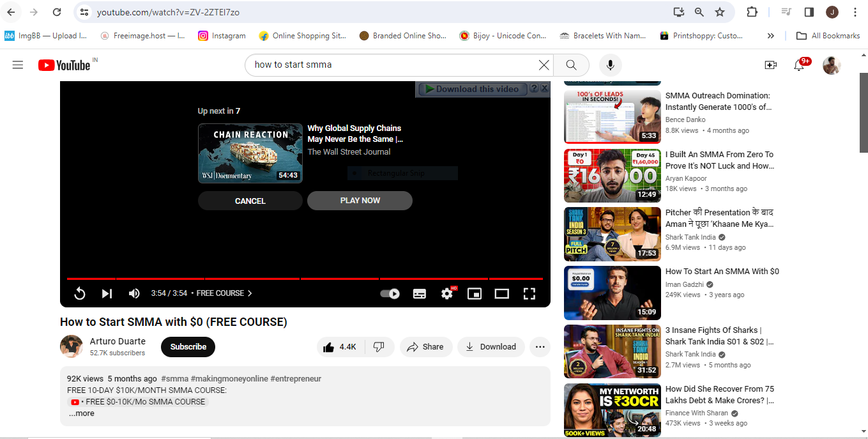Mute the video volume icon

click(133, 293)
